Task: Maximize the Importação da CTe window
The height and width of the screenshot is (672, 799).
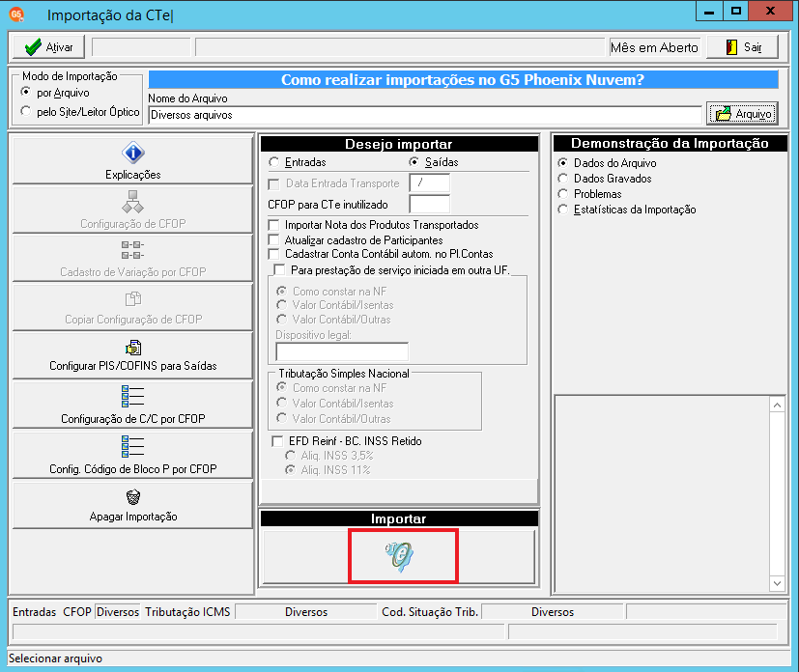Action: (x=736, y=12)
